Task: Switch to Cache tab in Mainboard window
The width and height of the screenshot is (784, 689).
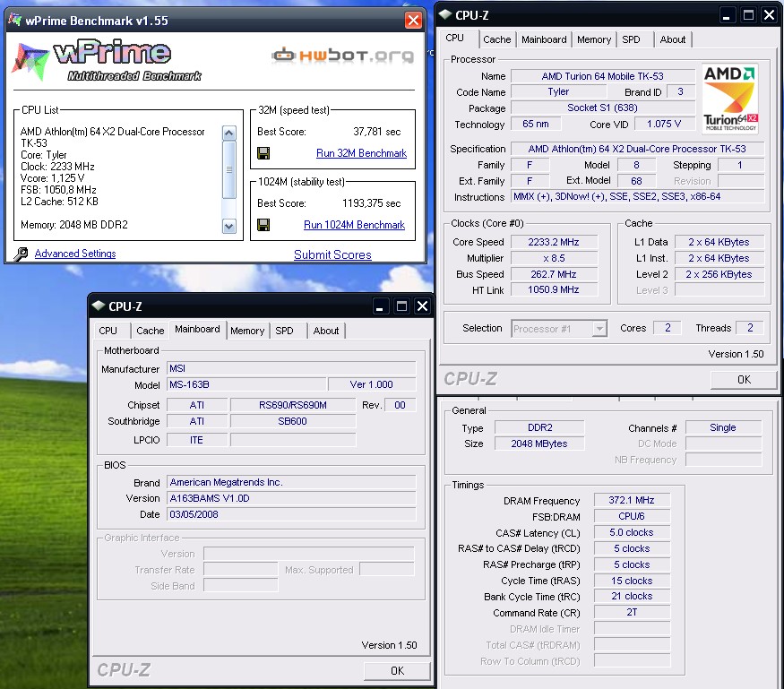Action: click(150, 331)
